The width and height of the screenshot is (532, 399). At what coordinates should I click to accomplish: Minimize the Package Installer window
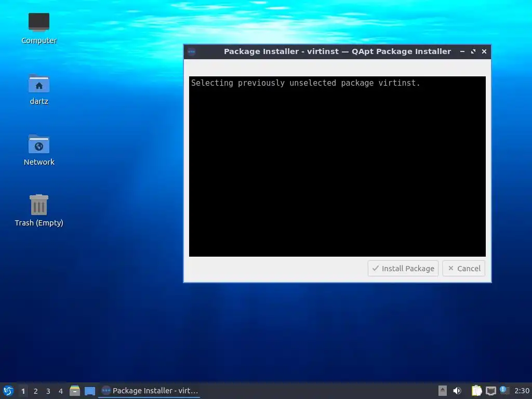click(462, 51)
